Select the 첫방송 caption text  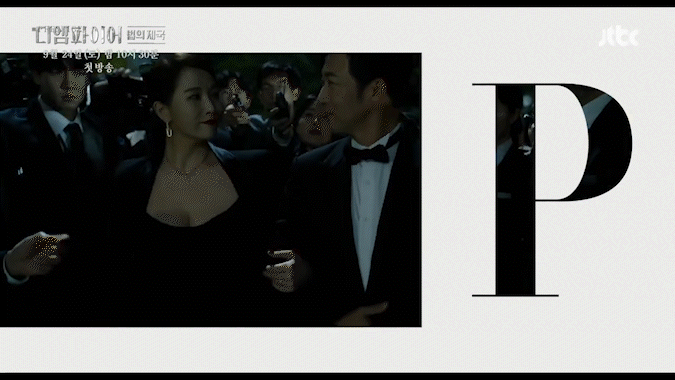pyautogui.click(x=99, y=68)
